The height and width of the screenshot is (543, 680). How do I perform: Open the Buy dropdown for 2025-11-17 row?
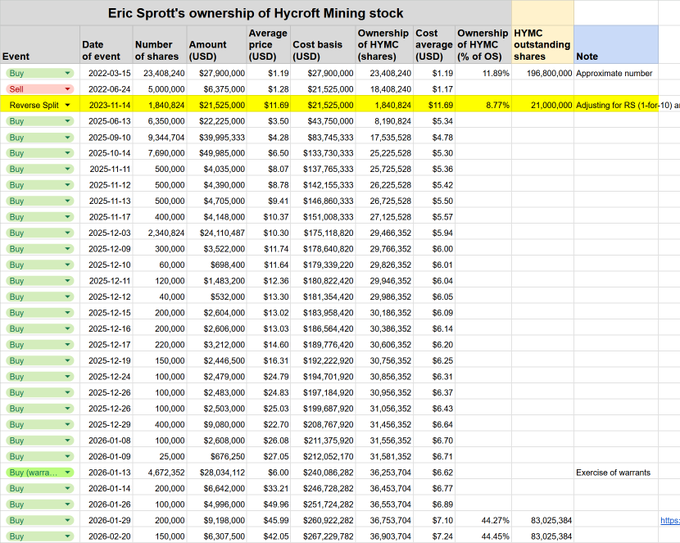(40, 217)
